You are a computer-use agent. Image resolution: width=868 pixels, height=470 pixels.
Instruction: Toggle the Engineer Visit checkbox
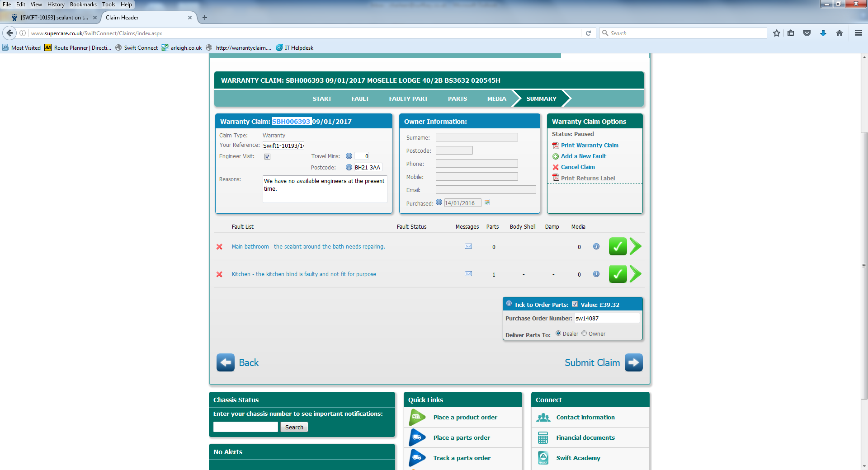tap(268, 156)
